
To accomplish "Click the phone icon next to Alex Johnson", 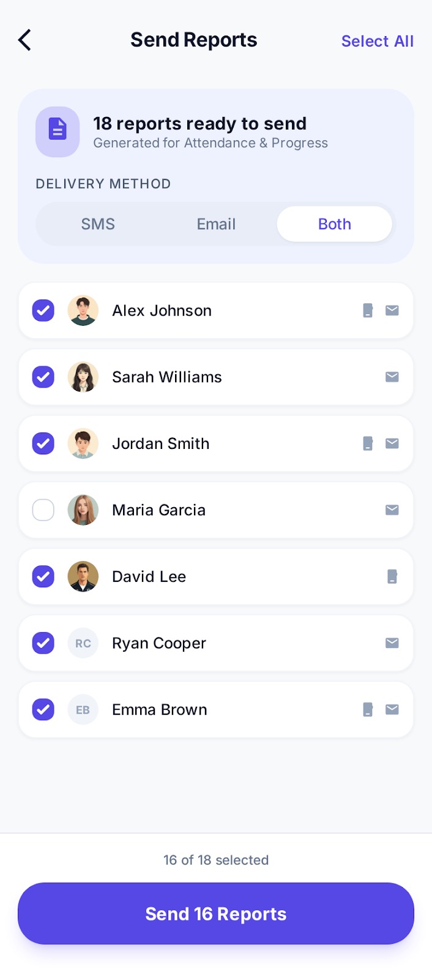I will tap(367, 311).
